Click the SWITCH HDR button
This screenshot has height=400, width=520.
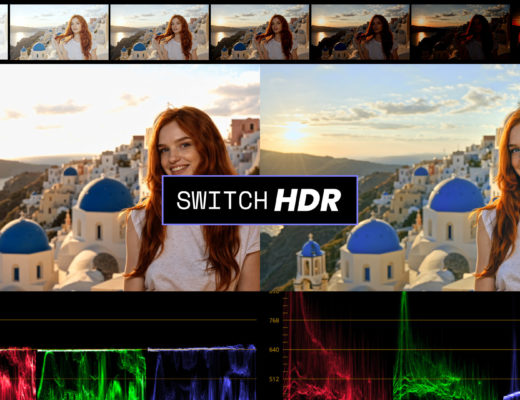click(260, 200)
